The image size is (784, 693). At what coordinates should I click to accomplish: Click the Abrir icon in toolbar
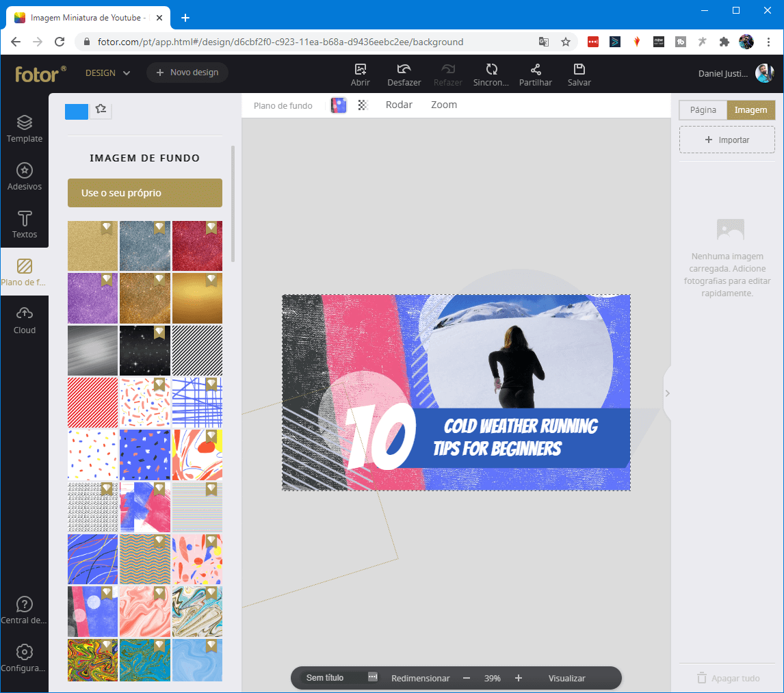361,74
